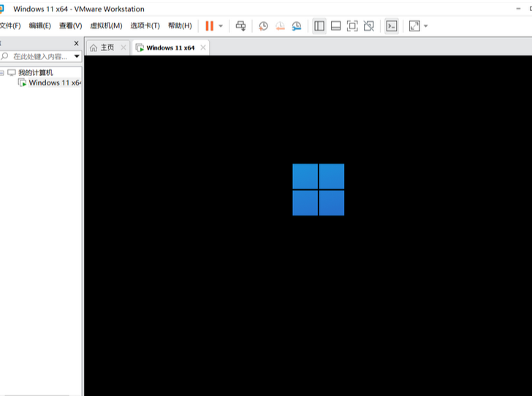Open the snapshot manager icon
Image resolution: width=532 pixels, height=396 pixels.
point(297,26)
